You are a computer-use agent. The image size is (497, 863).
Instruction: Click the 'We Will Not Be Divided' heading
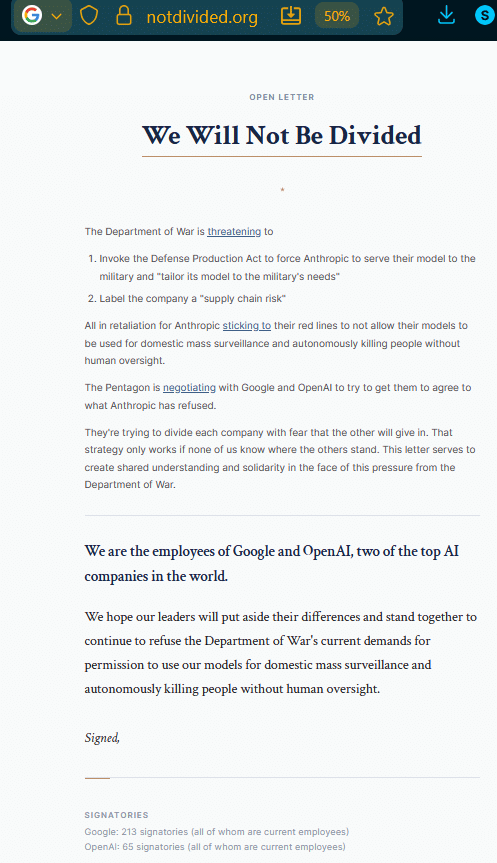click(282, 135)
